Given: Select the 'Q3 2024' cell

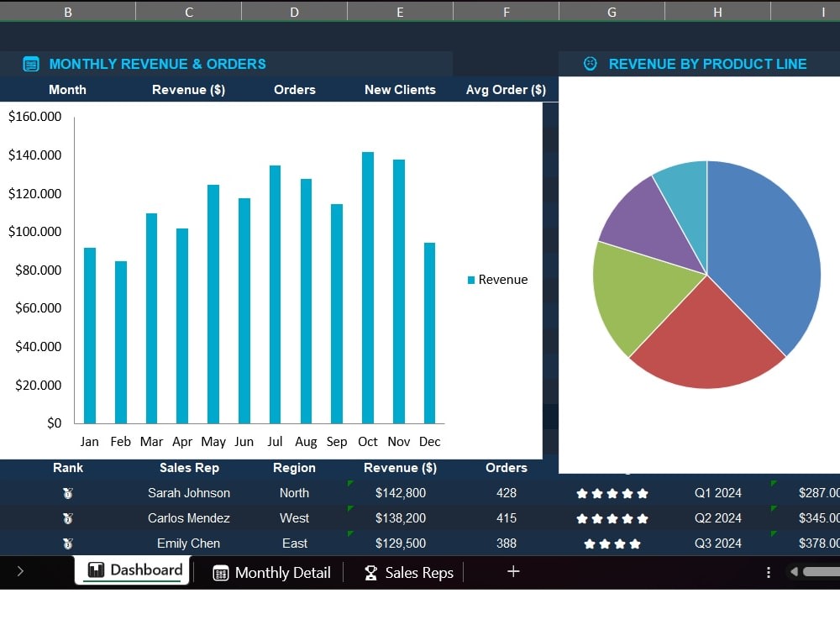Looking at the screenshot, I should [718, 543].
